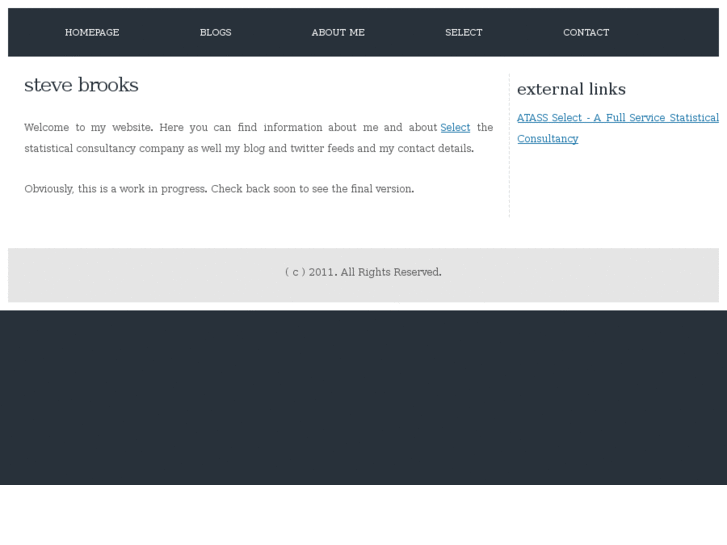Open the Contact page

click(x=586, y=32)
